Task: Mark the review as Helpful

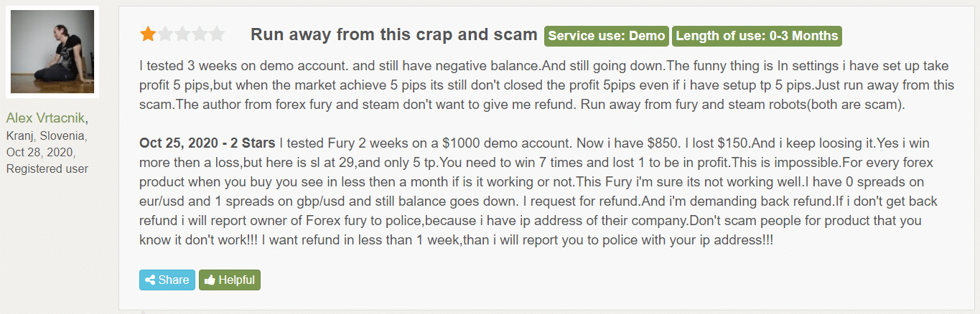Action: tap(230, 280)
